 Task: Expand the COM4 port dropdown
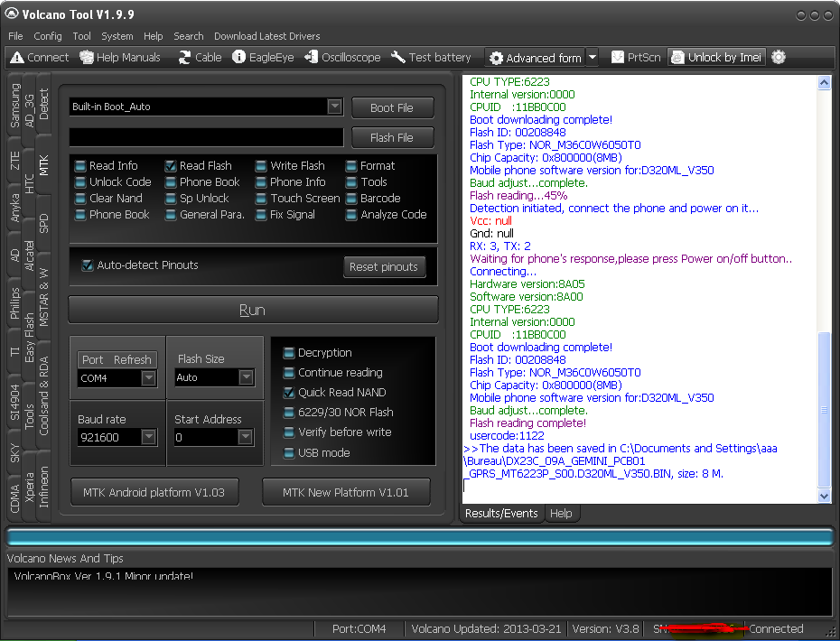(x=148, y=378)
